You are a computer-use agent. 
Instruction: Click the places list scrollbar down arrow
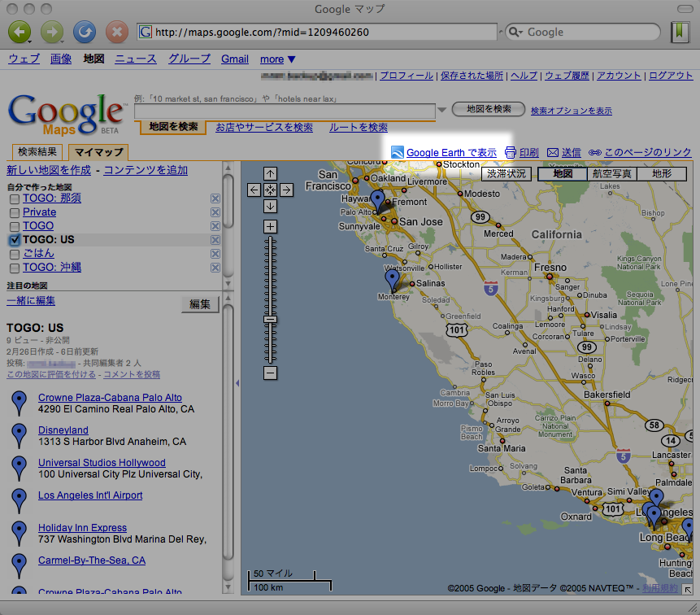pyautogui.click(x=228, y=588)
